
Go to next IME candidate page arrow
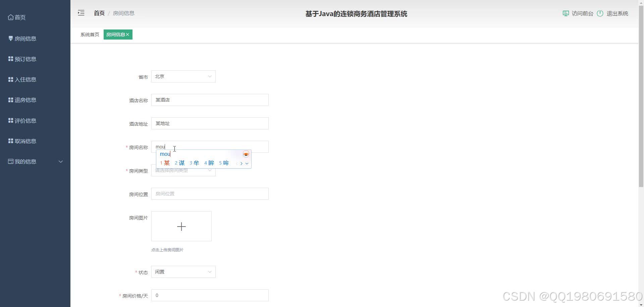pyautogui.click(x=241, y=163)
